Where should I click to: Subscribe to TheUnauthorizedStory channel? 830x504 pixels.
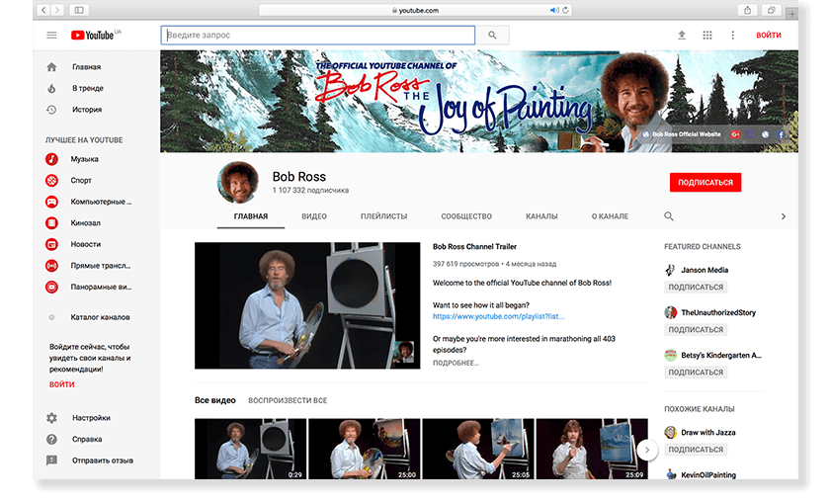(x=696, y=330)
